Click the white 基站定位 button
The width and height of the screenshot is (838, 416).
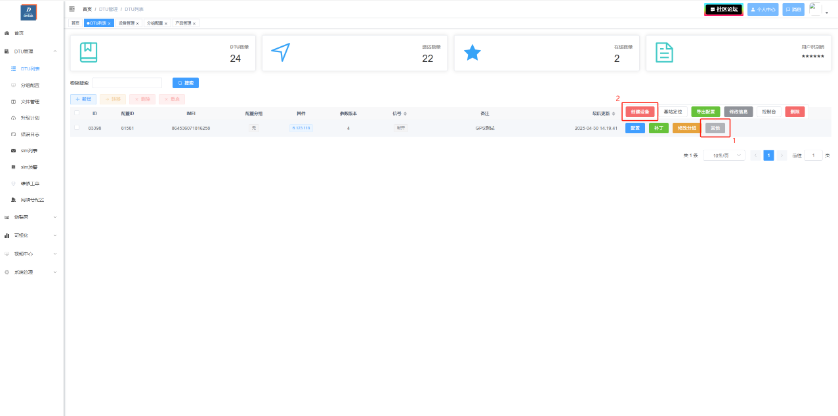pyautogui.click(x=673, y=112)
